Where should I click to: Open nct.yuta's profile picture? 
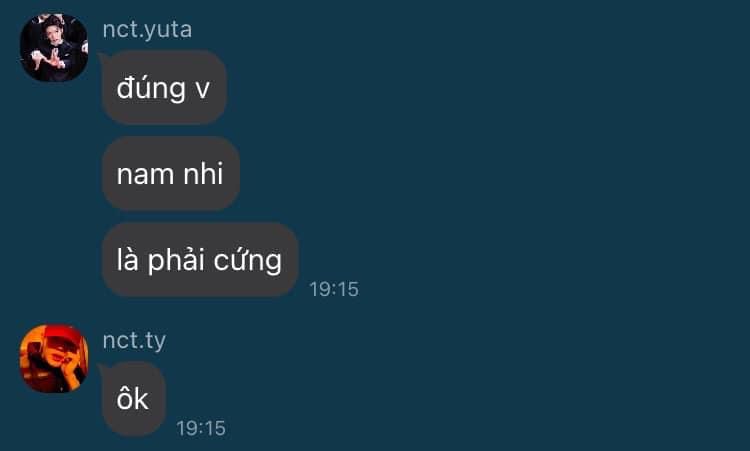54,47
